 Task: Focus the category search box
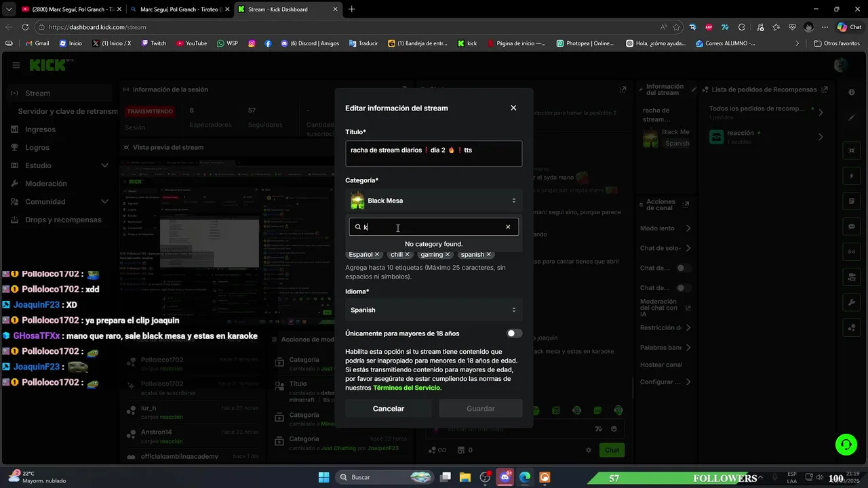click(x=433, y=227)
